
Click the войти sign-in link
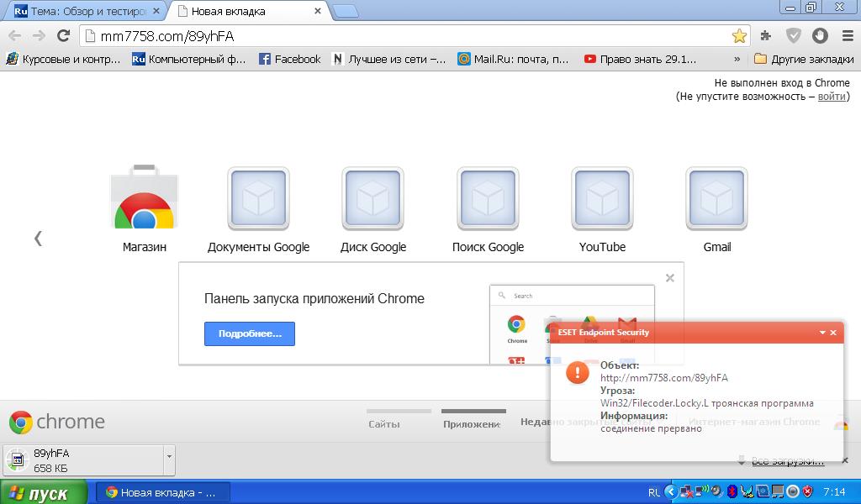click(x=832, y=97)
